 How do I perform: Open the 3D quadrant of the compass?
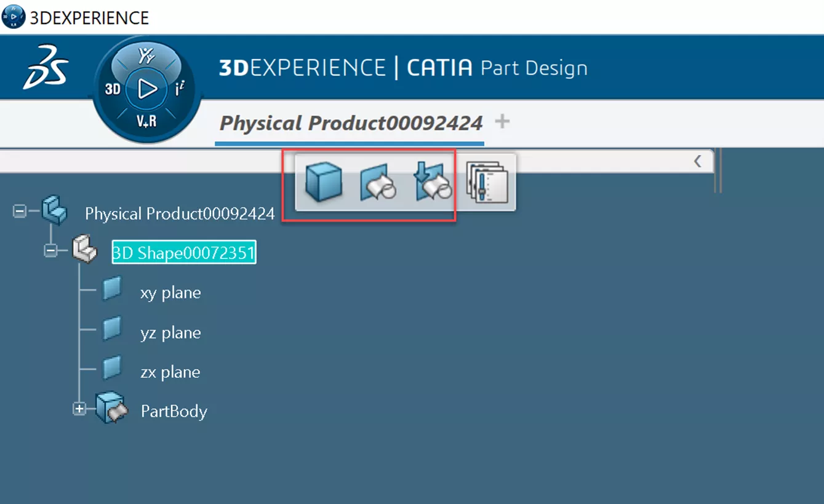coord(113,89)
